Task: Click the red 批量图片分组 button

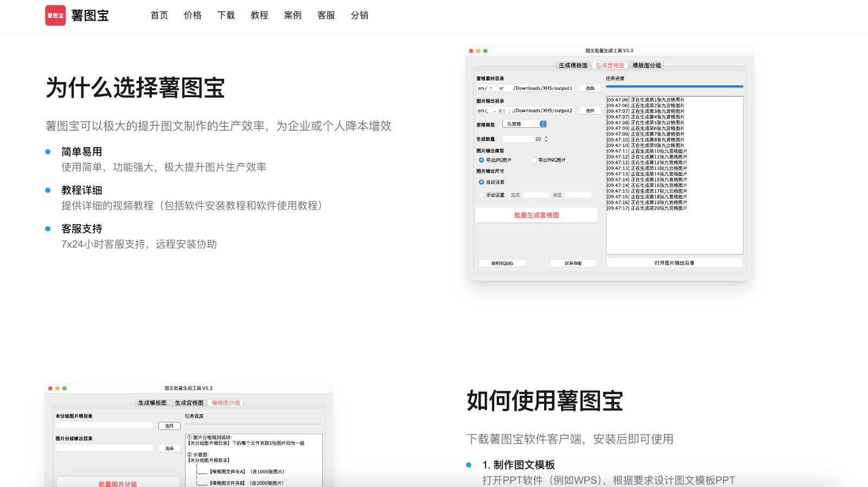Action: (x=118, y=484)
